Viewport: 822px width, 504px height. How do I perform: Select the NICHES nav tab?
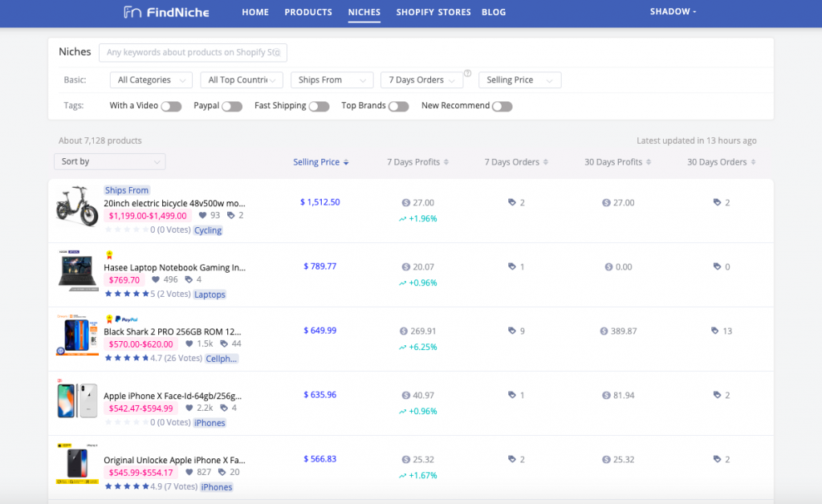(x=364, y=12)
